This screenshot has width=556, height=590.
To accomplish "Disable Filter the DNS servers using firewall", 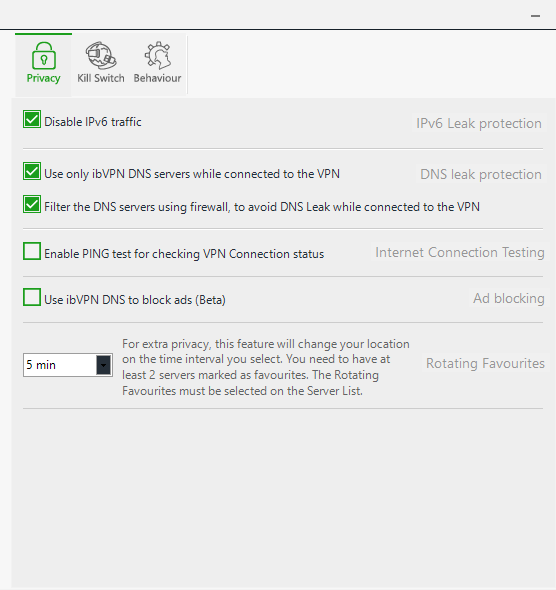I will click(x=32, y=204).
